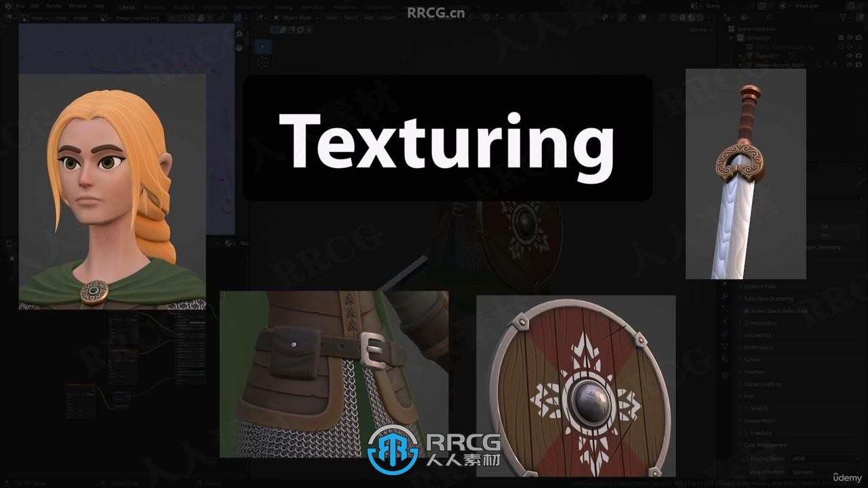This screenshot has height=488, width=868.
Task: Open the viewport Options dropdown
Action: [x=699, y=30]
